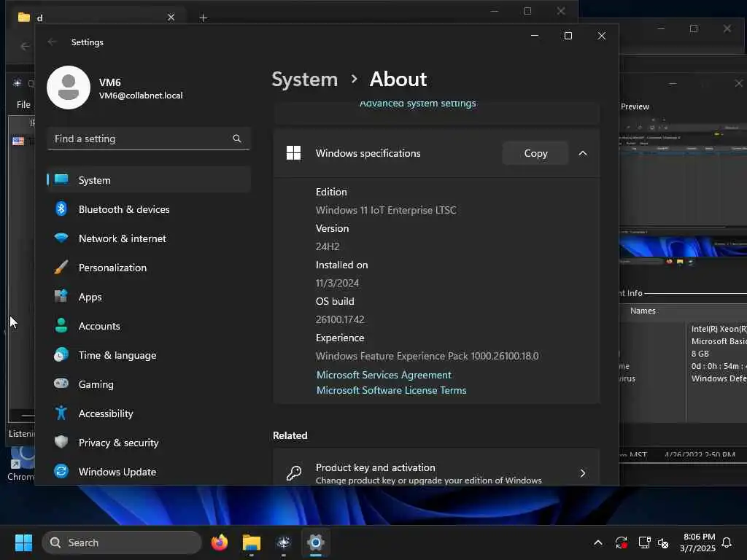
Task: Open Accounts settings
Action: point(149,326)
